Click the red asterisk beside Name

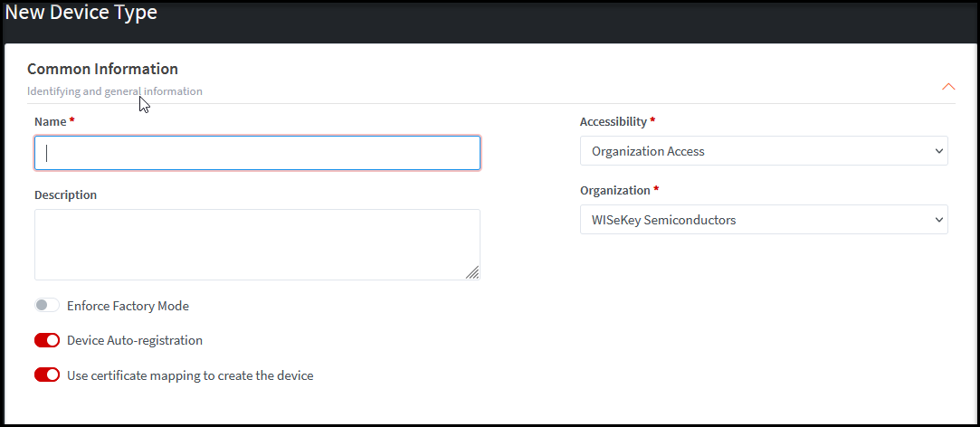tap(71, 120)
